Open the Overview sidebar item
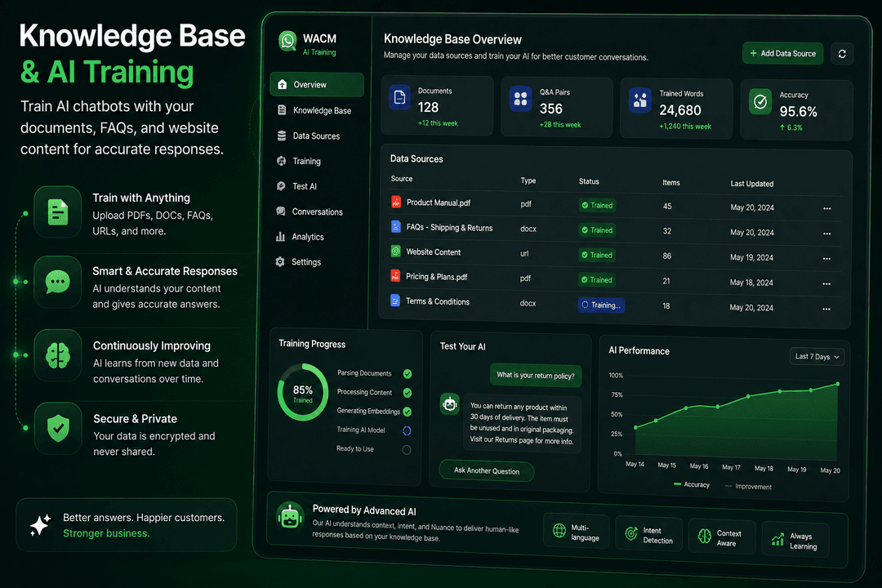The image size is (882, 588). click(x=317, y=84)
